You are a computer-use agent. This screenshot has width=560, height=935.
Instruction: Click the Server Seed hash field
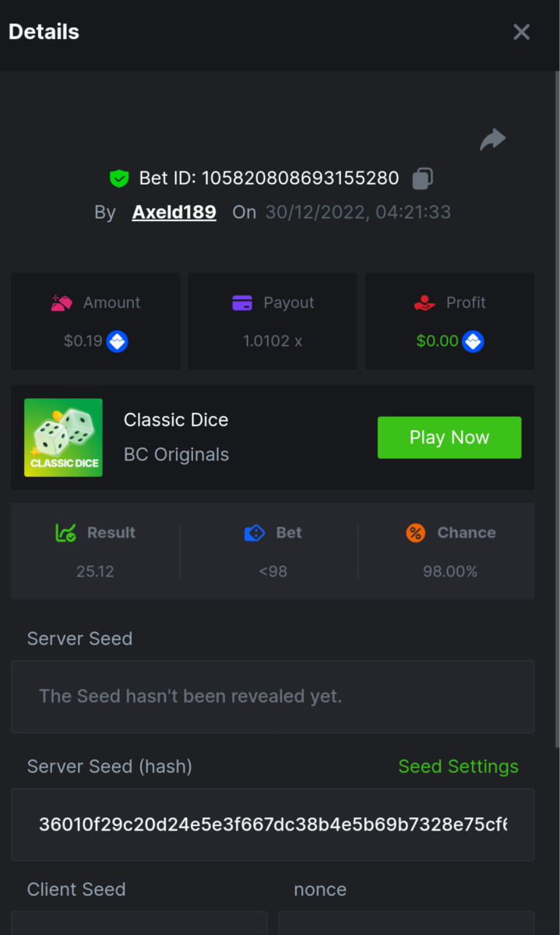coord(273,824)
